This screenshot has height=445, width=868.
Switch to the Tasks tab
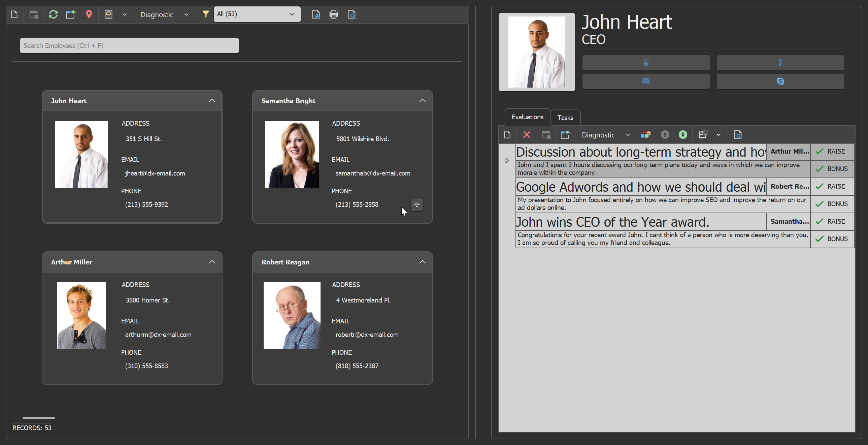coord(565,118)
